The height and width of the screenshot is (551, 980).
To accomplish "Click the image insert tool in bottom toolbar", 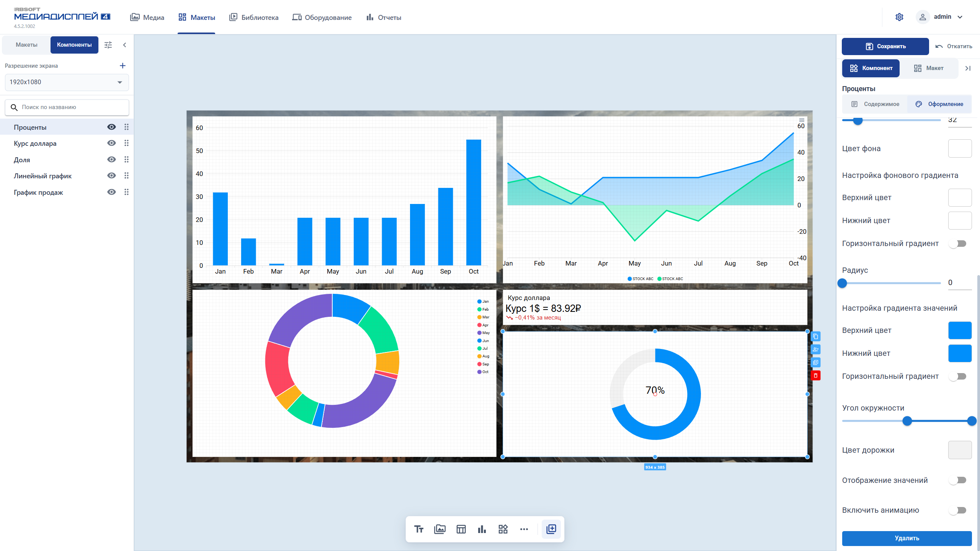I will pyautogui.click(x=440, y=529).
